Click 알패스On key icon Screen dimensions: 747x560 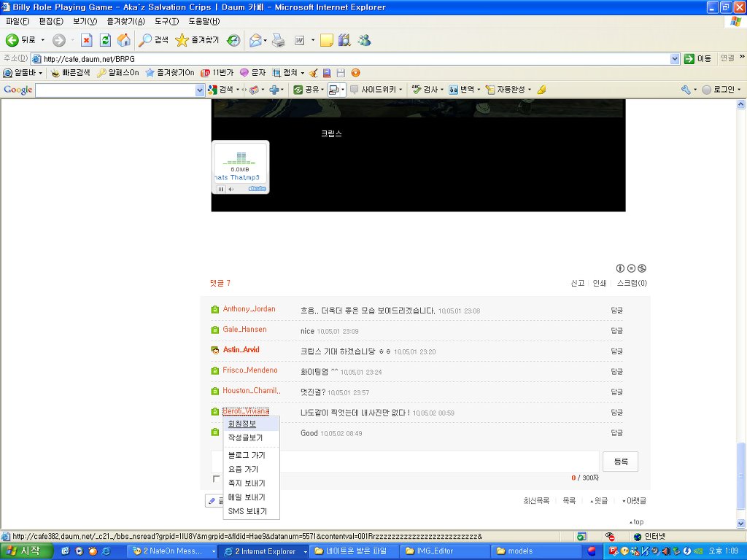pos(117,73)
